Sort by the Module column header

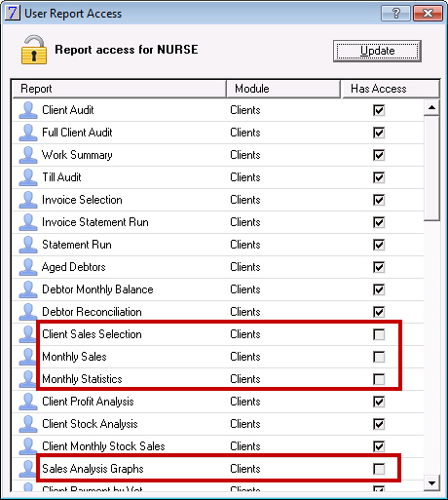click(x=283, y=89)
